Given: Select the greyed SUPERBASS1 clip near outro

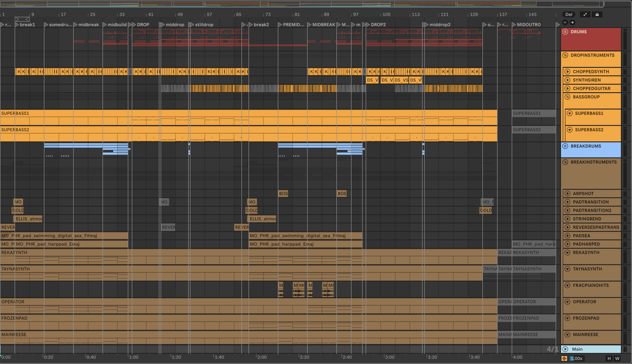Looking at the screenshot, I should click(534, 114).
